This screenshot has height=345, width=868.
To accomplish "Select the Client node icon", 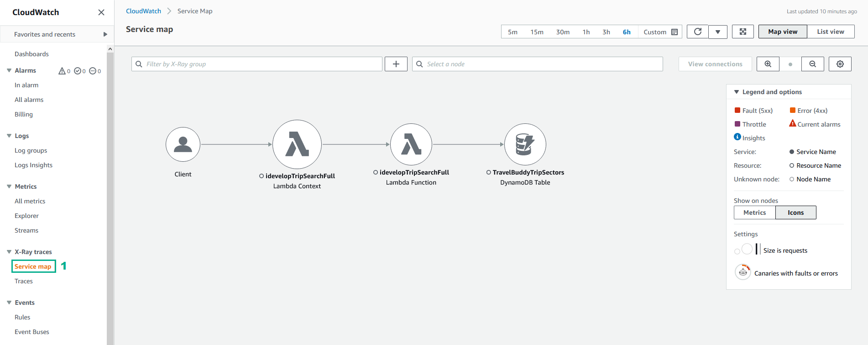I will [183, 144].
